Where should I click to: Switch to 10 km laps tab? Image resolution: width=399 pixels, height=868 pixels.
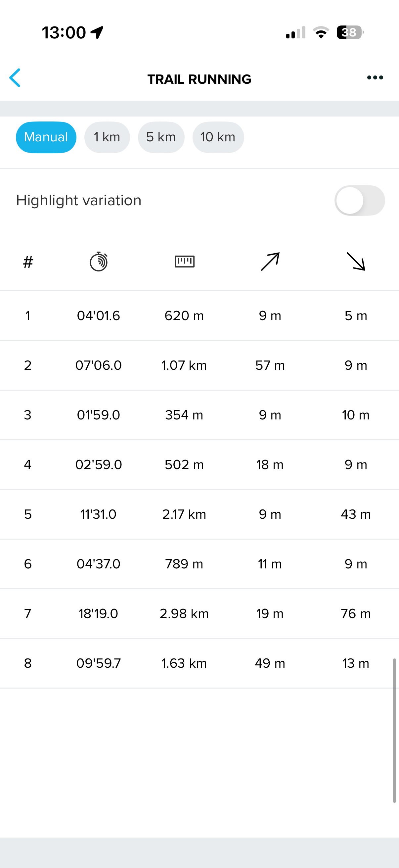[218, 137]
